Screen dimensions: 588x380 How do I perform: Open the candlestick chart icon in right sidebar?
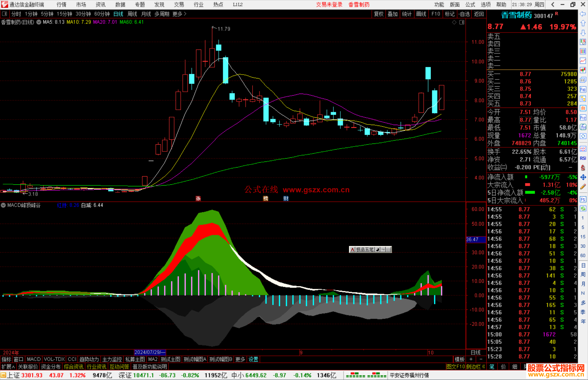point(583,70)
